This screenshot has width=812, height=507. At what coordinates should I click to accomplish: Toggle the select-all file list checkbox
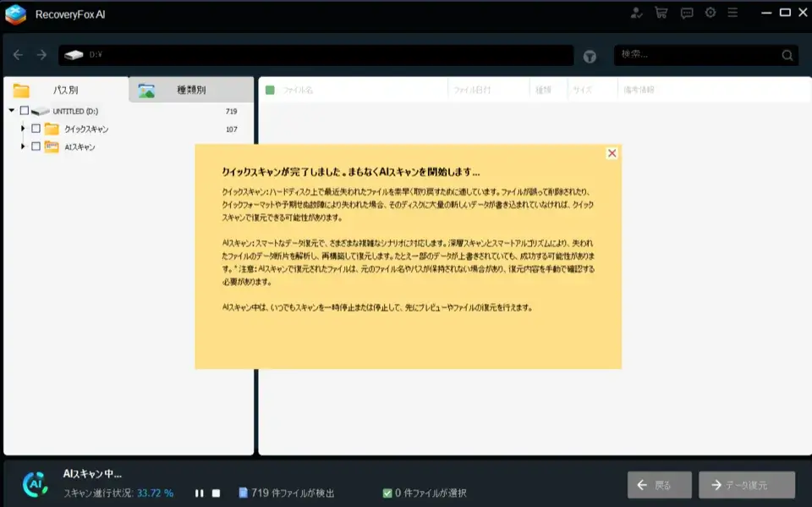[x=270, y=91]
